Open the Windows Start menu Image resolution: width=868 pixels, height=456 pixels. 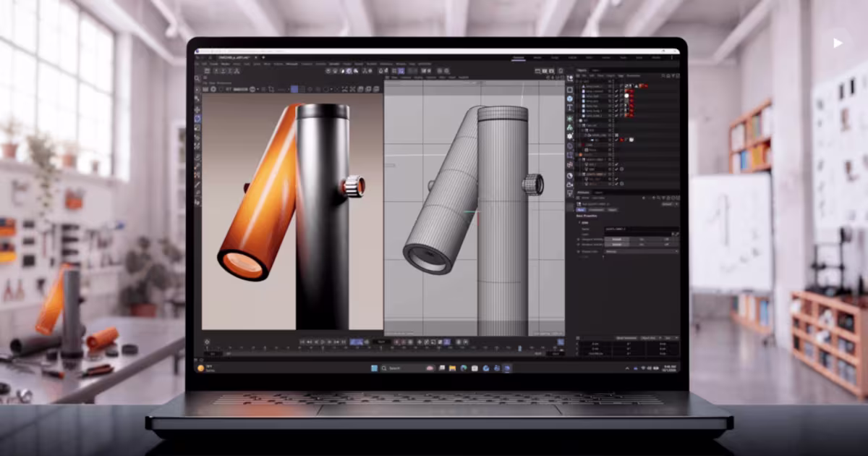(x=374, y=368)
